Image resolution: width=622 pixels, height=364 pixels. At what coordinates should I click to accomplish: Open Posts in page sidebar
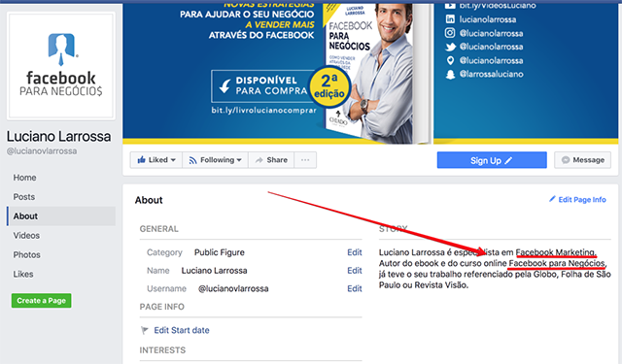[23, 197]
